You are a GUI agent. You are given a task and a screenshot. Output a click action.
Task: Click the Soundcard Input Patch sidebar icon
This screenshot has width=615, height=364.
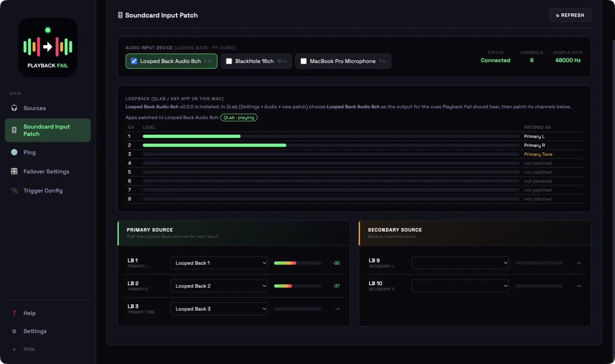14,130
